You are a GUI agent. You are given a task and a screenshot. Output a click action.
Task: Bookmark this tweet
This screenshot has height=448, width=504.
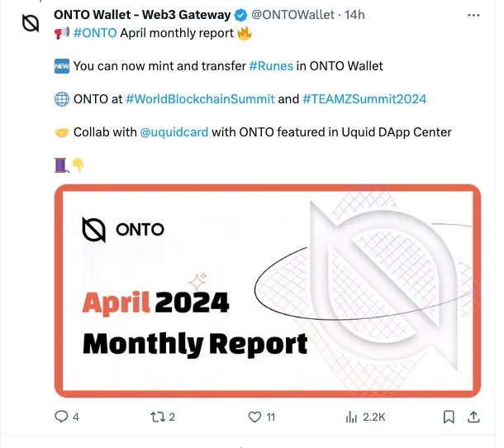click(449, 417)
